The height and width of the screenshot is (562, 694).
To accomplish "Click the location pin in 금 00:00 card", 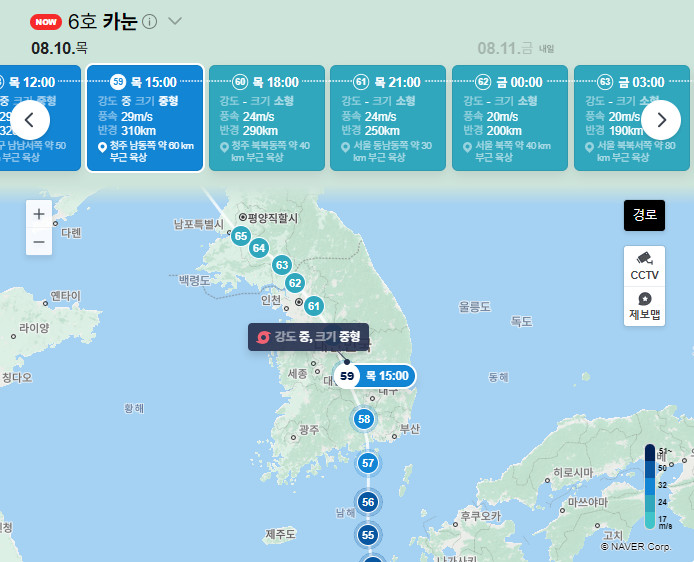I will [467, 147].
